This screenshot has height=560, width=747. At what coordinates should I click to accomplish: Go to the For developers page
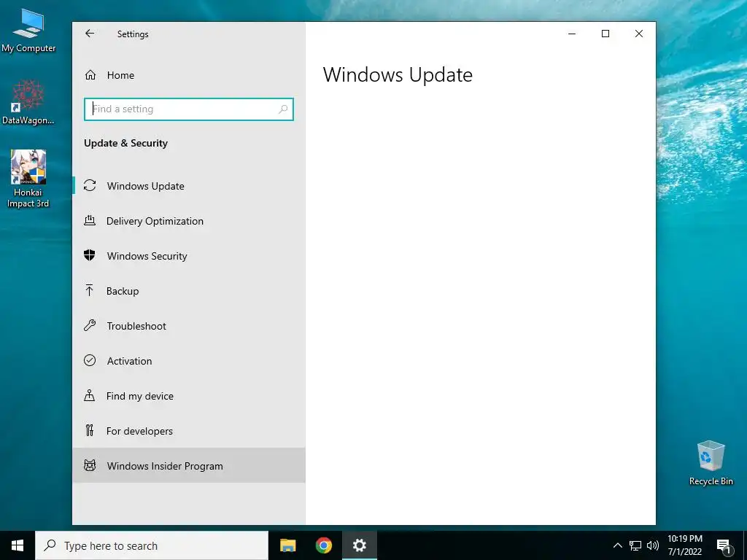(x=189, y=431)
